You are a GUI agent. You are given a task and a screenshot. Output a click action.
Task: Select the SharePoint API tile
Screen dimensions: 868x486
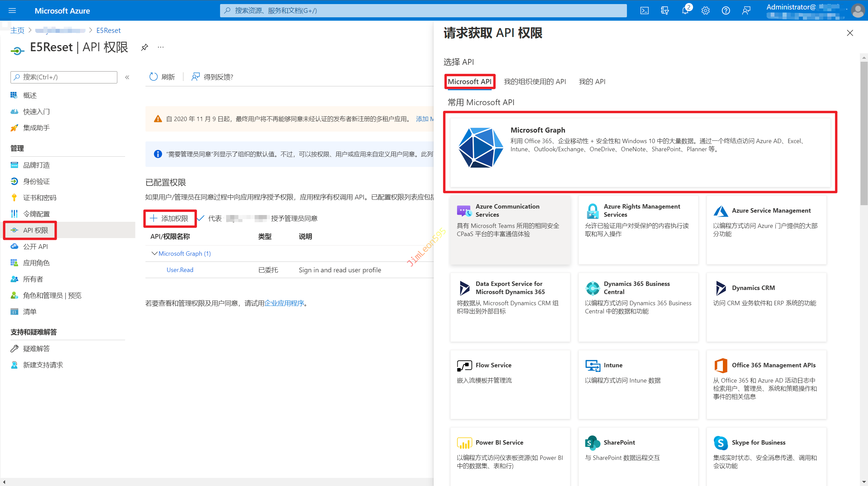[638, 454]
